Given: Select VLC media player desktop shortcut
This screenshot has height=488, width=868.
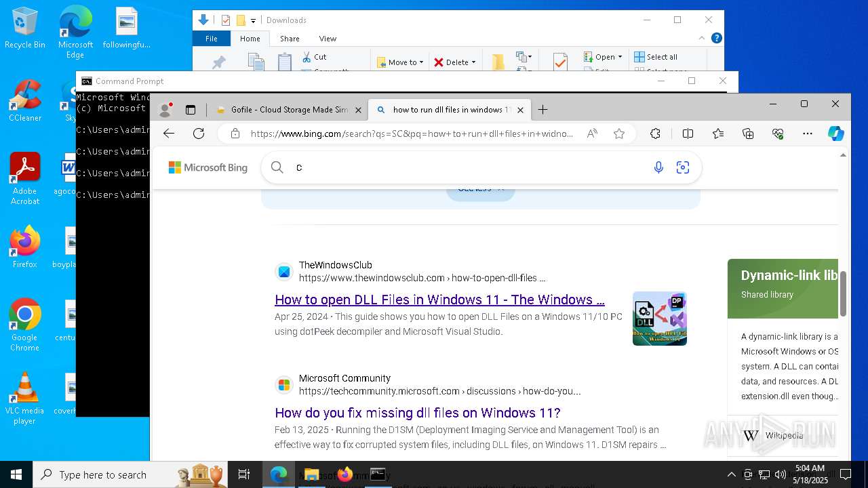Looking at the screenshot, I should [24, 399].
